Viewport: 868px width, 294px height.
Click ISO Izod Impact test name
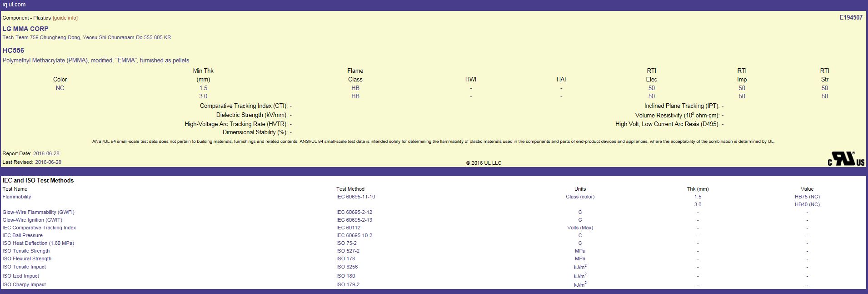pyautogui.click(x=21, y=276)
